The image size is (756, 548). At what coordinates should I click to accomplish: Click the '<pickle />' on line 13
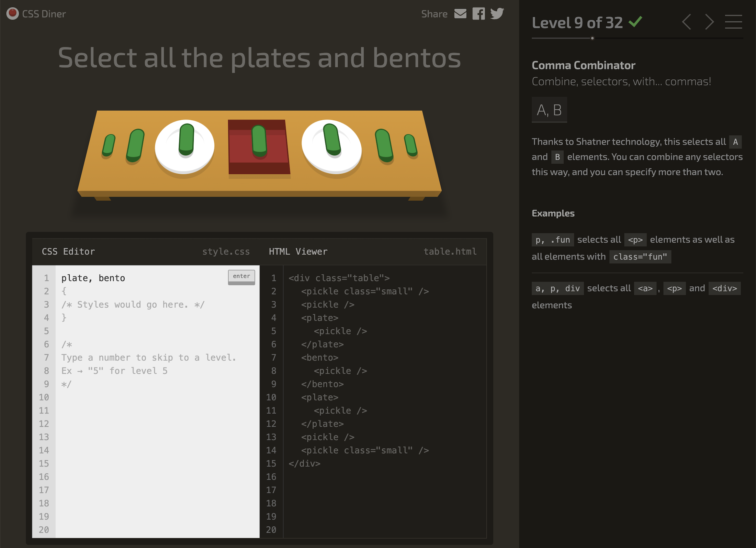pos(328,437)
